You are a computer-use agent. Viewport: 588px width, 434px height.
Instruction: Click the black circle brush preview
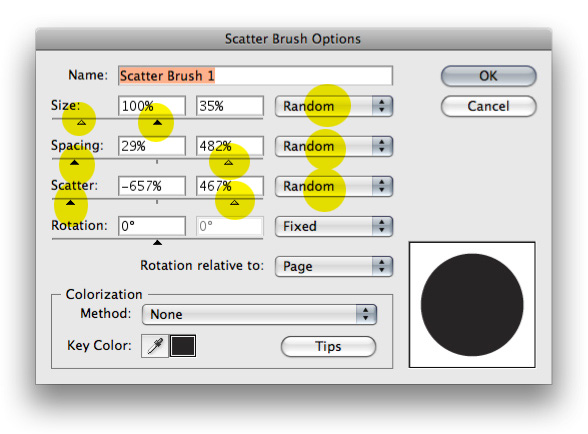[x=472, y=305]
